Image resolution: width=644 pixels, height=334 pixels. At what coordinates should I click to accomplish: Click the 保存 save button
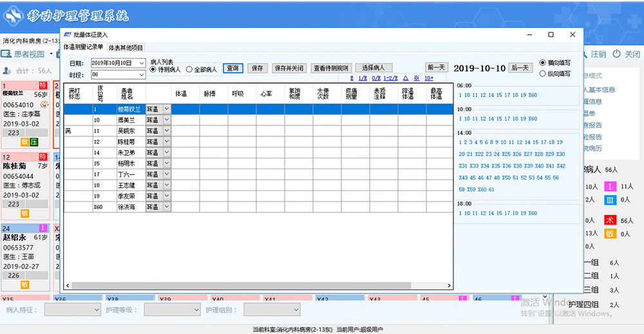pyautogui.click(x=258, y=68)
